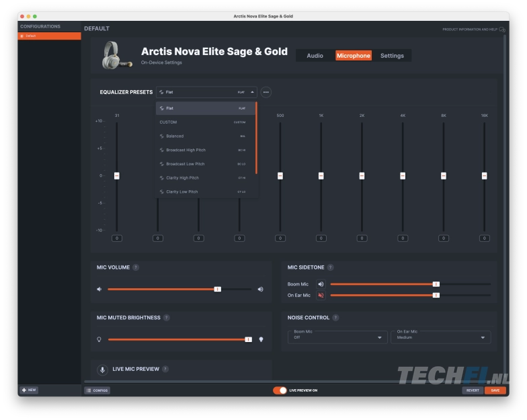
Task: Open the Settings tab
Action: (392, 56)
